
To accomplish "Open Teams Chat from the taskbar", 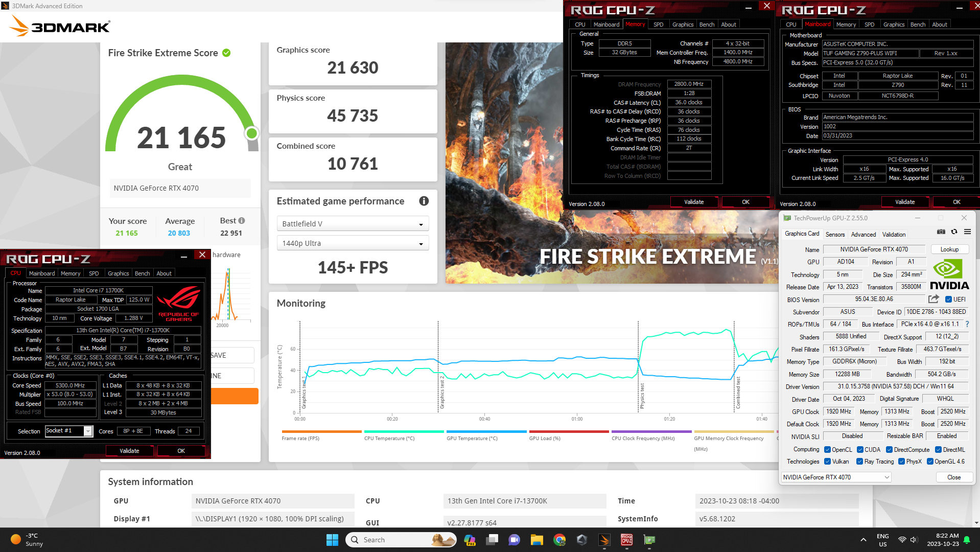I will click(514, 540).
